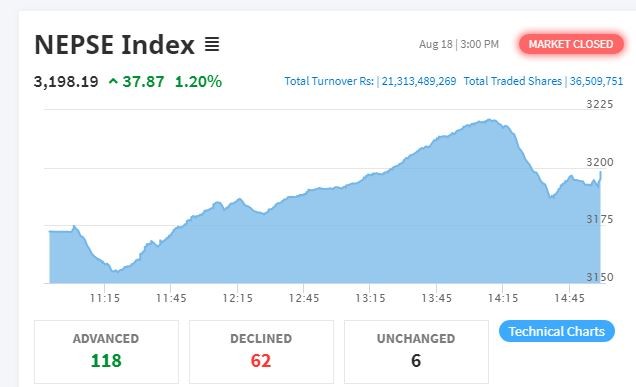Open the Technical Charts button
636x387 pixels.
[x=556, y=331]
